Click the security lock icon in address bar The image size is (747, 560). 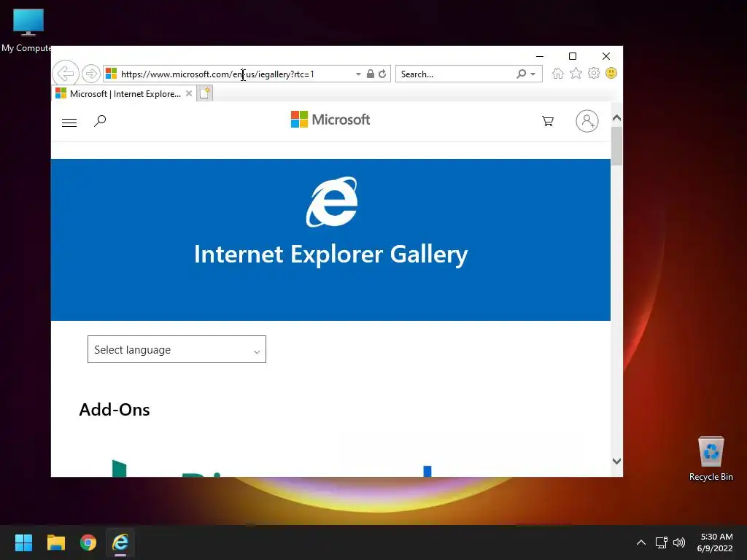click(x=370, y=74)
